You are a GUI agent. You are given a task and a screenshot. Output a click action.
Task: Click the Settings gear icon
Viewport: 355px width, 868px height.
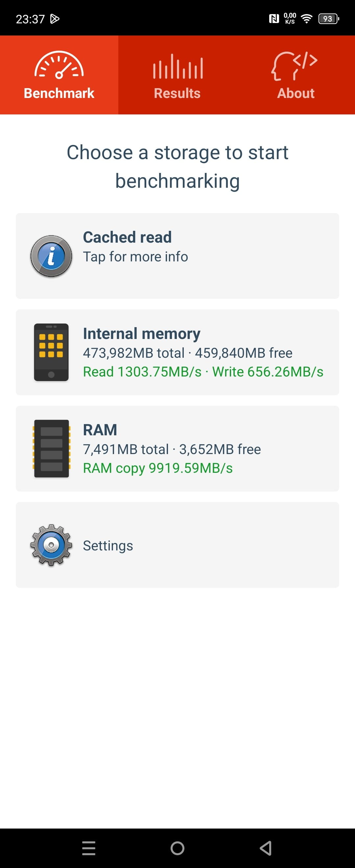[51, 545]
